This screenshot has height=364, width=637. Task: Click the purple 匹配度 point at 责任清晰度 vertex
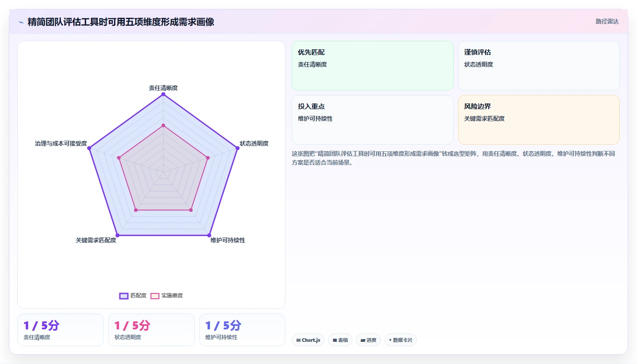[x=163, y=94]
